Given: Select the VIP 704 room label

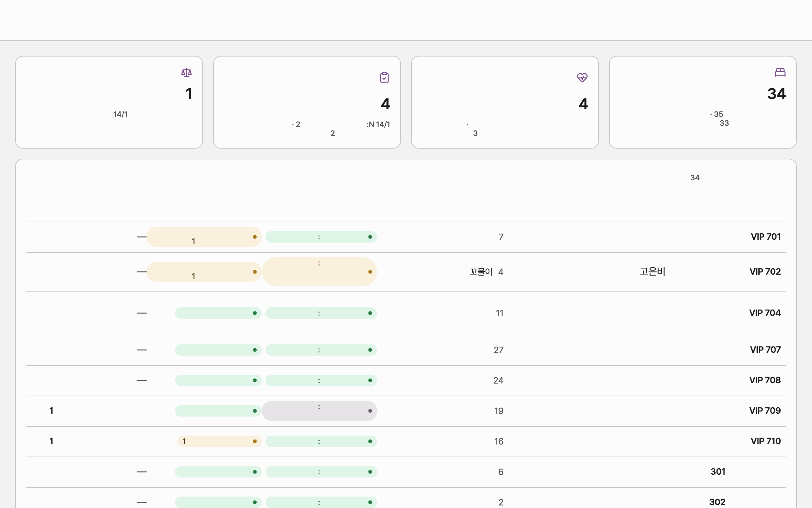Looking at the screenshot, I should point(765,313).
